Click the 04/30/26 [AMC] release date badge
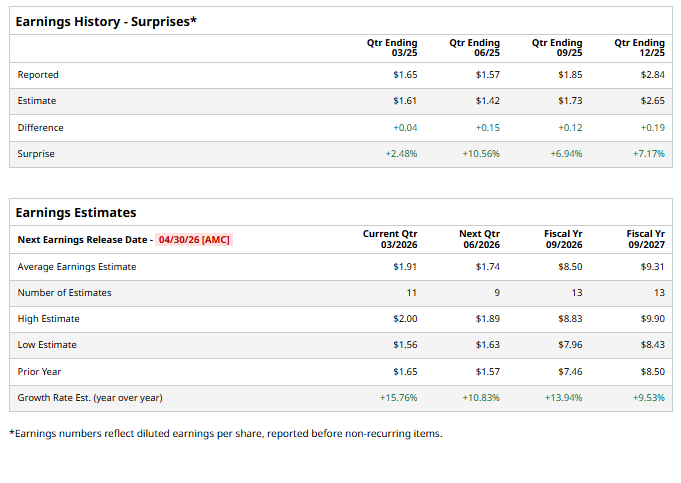Screen dimensions: 681x483 click(x=194, y=240)
